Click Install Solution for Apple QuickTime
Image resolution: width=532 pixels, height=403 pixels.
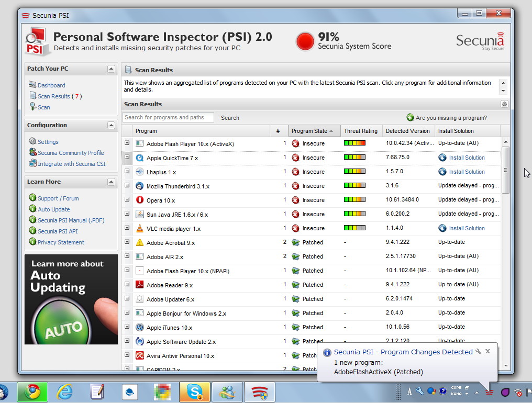pyautogui.click(x=467, y=158)
